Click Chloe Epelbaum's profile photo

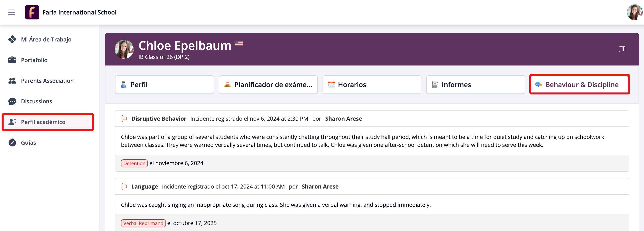pos(124,49)
